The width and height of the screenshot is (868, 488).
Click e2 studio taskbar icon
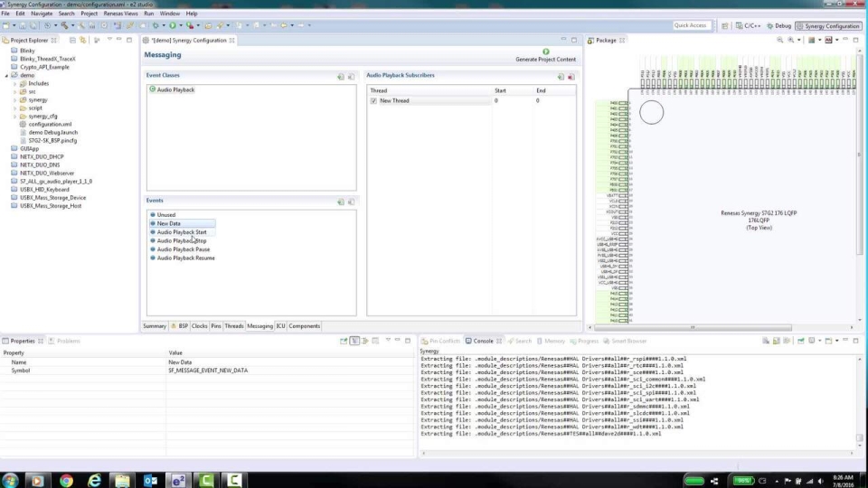[x=178, y=480]
